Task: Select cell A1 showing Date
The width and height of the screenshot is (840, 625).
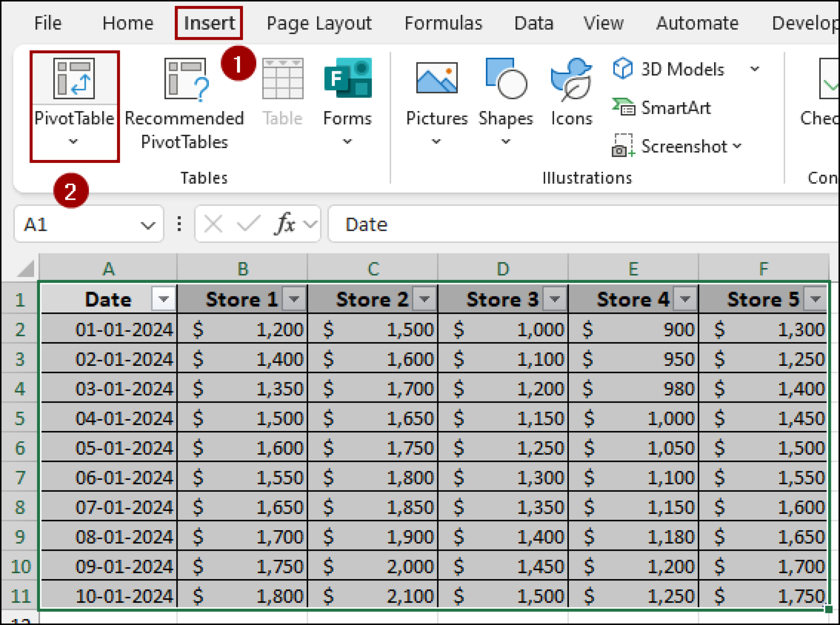Action: [x=109, y=299]
